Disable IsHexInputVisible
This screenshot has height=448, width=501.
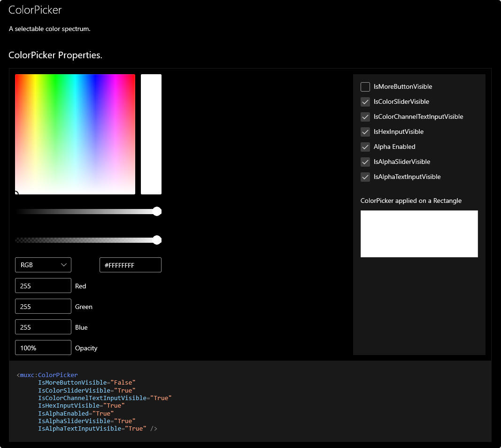point(365,131)
